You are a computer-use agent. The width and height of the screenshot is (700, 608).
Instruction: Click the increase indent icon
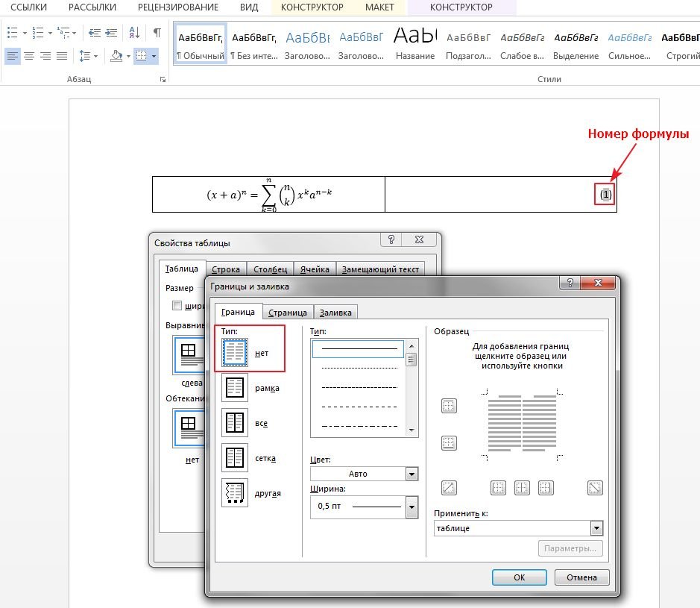coord(110,33)
